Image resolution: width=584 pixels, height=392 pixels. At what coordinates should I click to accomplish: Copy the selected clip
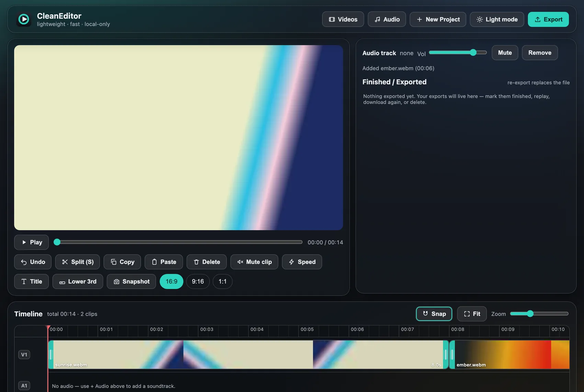[x=122, y=262]
